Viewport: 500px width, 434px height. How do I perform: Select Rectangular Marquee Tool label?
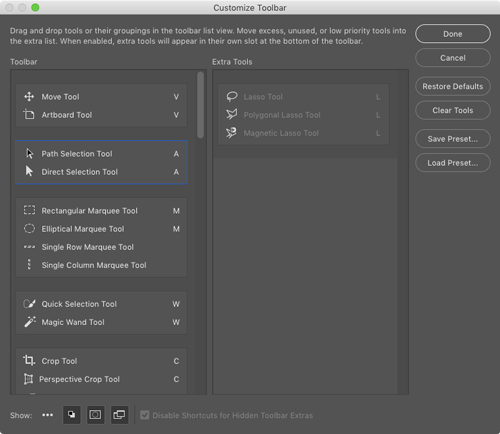coord(89,211)
